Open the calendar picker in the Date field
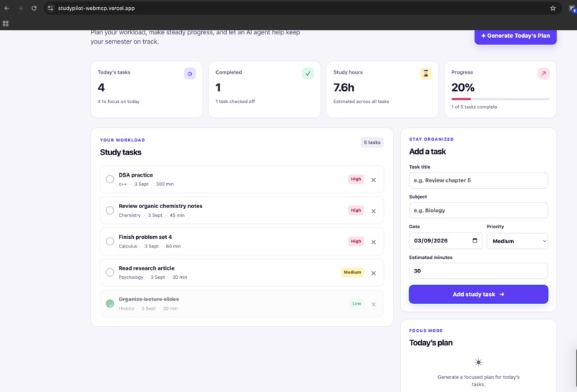 475,240
